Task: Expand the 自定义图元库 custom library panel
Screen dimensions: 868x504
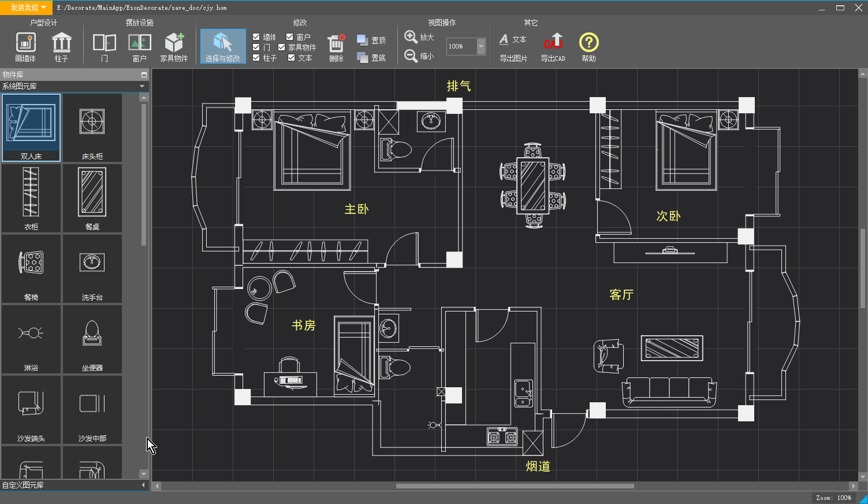Action: click(143, 485)
